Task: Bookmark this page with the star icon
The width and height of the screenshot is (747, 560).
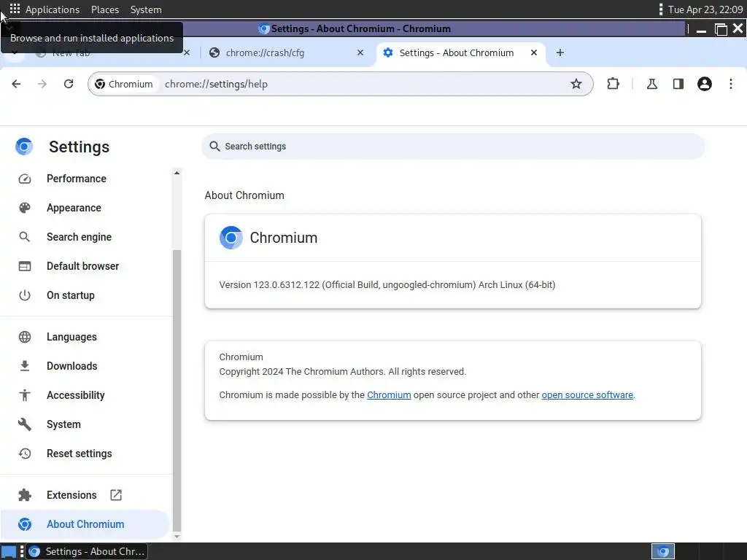Action: click(x=576, y=84)
